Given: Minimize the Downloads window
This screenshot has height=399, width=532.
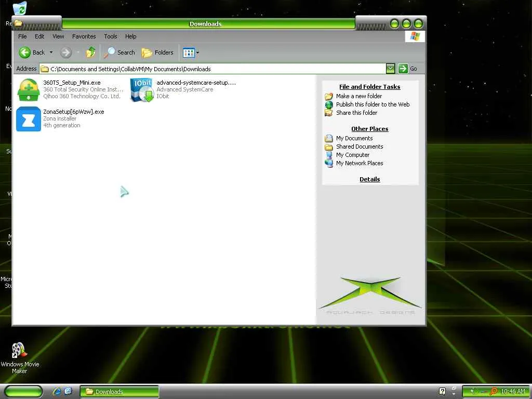Looking at the screenshot, I should tap(395, 24).
